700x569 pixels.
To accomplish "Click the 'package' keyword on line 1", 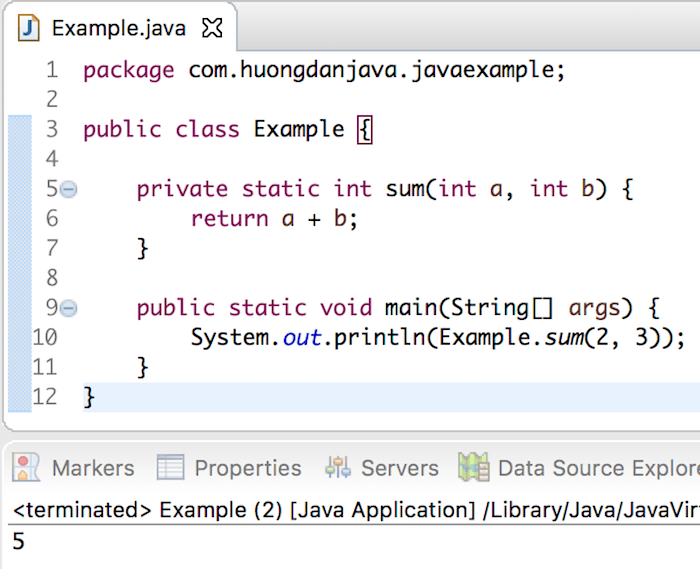I will point(129,71).
